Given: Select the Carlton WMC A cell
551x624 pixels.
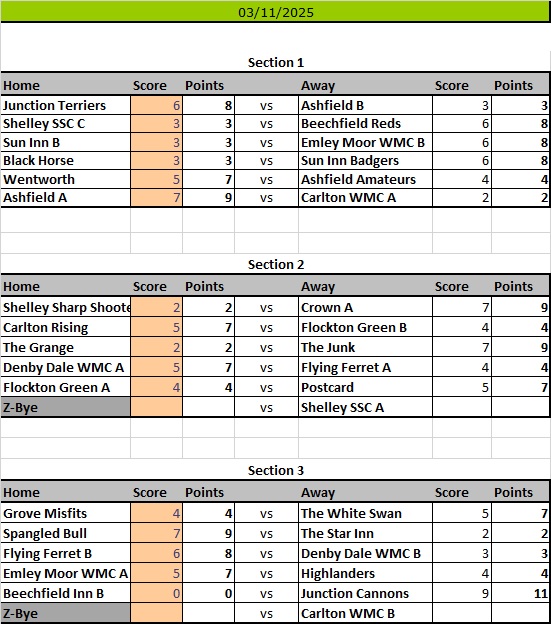Looking at the screenshot, I should 365,198.
